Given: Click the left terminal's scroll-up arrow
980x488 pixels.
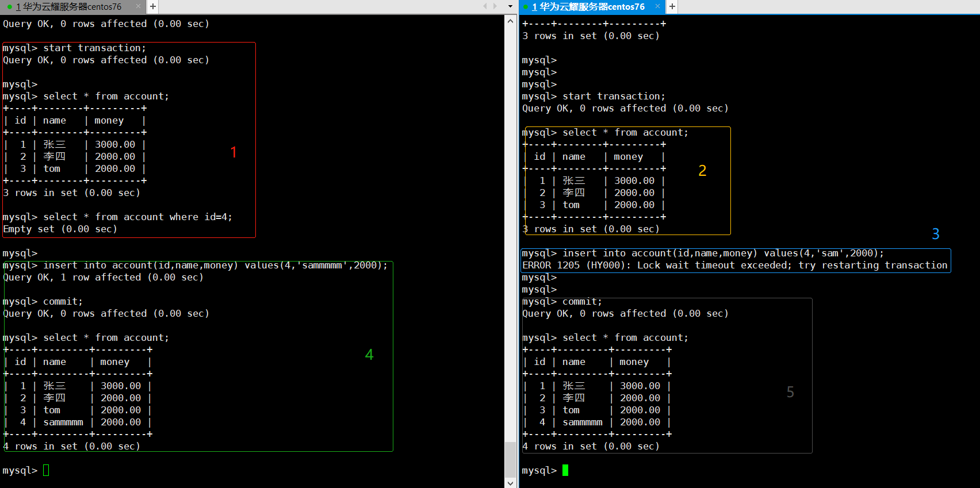Looking at the screenshot, I should (510, 21).
